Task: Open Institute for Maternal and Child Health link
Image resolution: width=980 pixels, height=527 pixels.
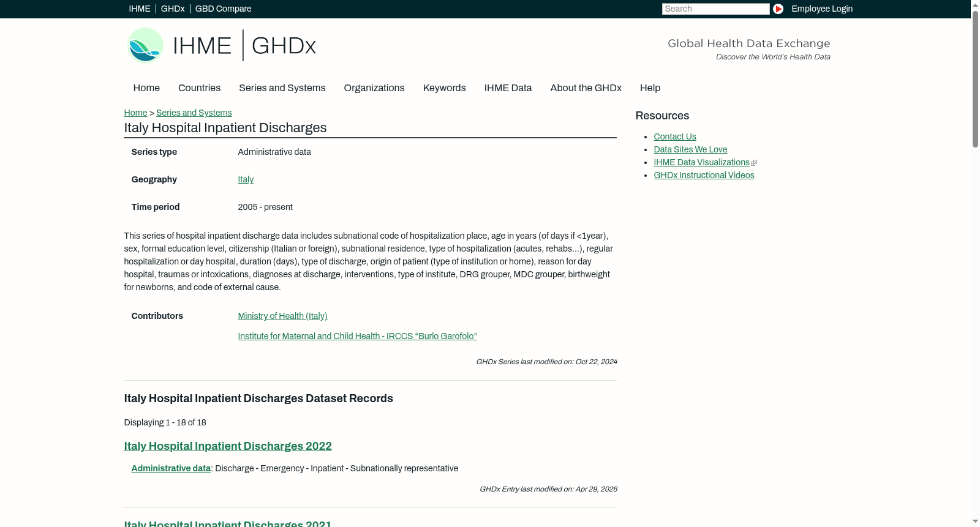Action: 357,336
